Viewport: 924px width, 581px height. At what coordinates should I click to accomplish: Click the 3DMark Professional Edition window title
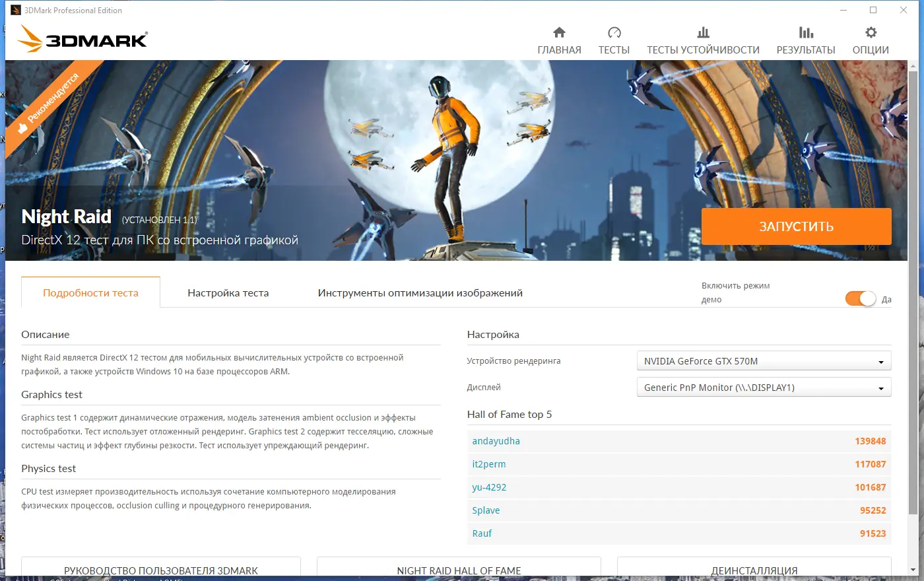pos(73,11)
